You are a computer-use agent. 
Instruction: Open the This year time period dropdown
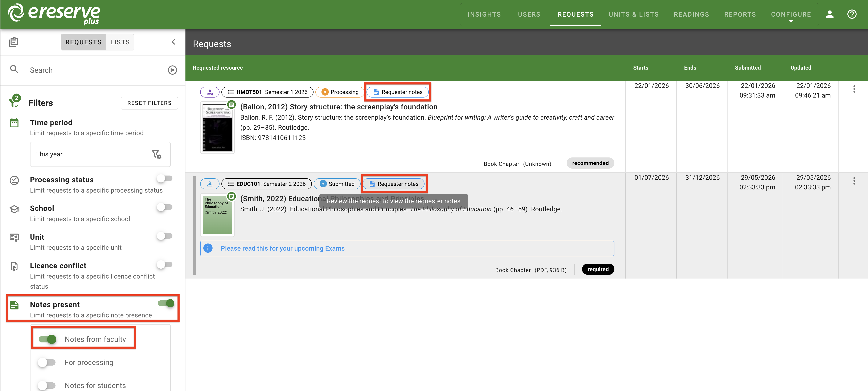pyautogui.click(x=100, y=154)
